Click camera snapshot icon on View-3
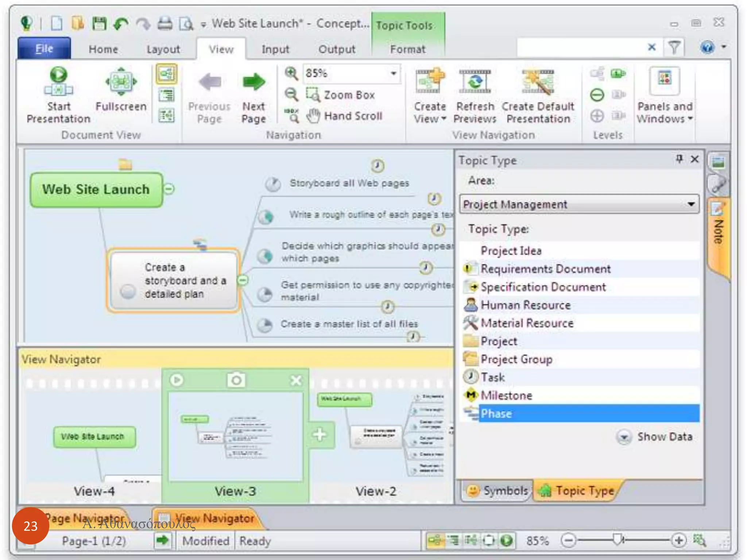This screenshot has width=747, height=560. coord(236,380)
